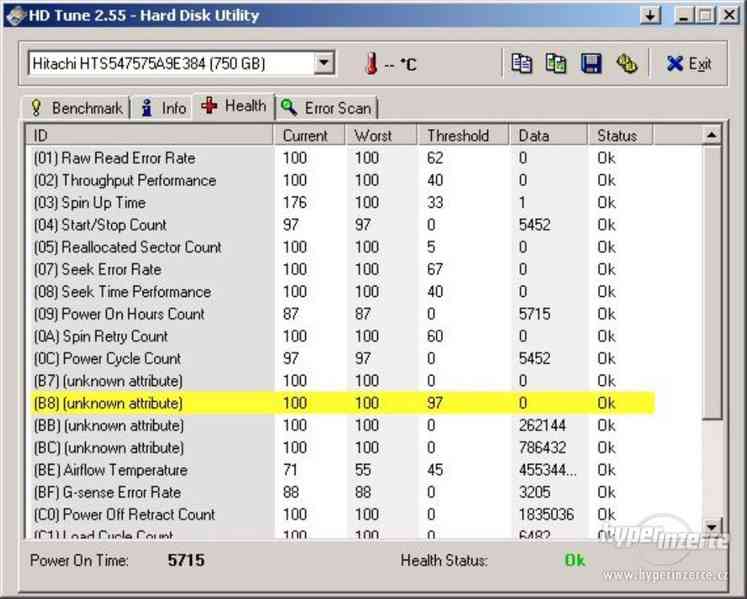The image size is (747, 599).
Task: Switch to the Benchmark tab
Action: coord(76,108)
